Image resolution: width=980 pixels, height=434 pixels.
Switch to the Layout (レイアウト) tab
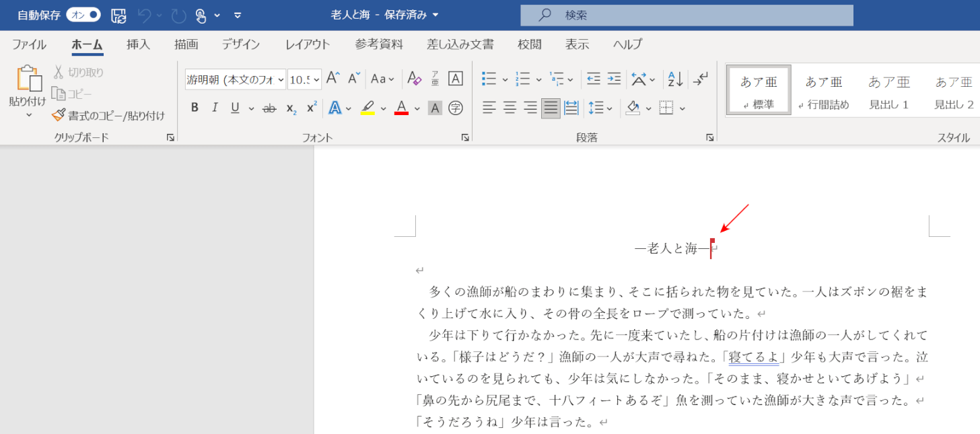[x=308, y=44]
